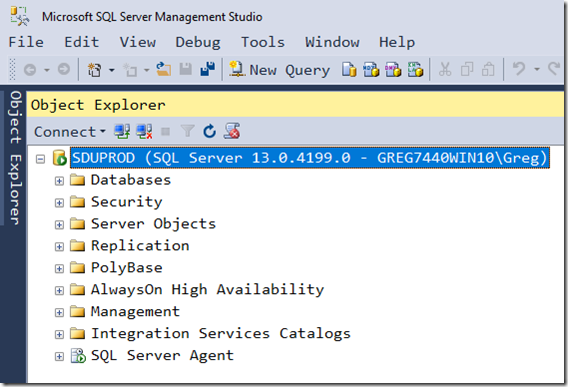Click the Copy icon in toolbar
568x387 pixels.
coord(467,69)
